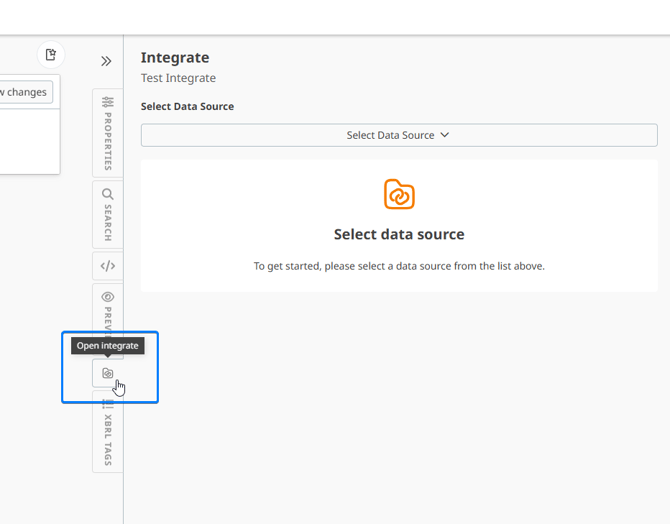Collapse the side panel with double chevron
This screenshot has height=524, width=670.
pyautogui.click(x=106, y=61)
